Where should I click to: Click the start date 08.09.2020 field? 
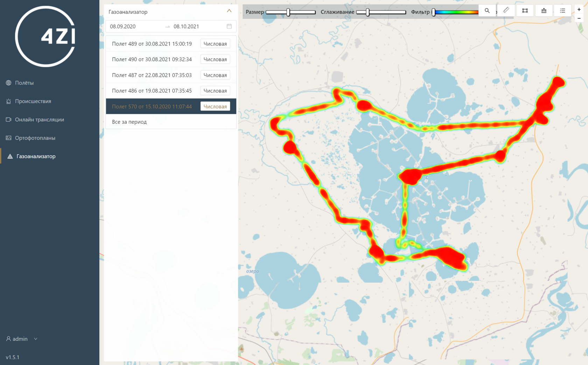pyautogui.click(x=123, y=27)
